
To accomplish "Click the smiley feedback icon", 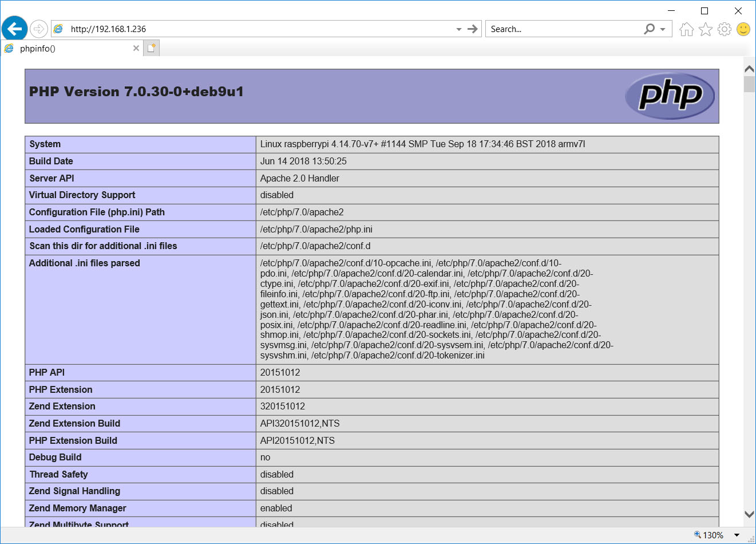I will point(743,29).
